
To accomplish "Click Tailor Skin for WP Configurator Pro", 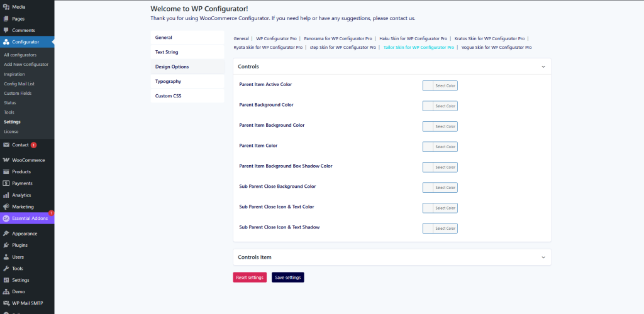I will click(418, 48).
